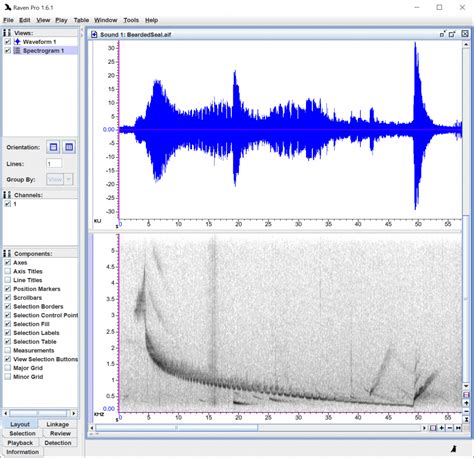Switch to the Selection tab

click(x=22, y=433)
